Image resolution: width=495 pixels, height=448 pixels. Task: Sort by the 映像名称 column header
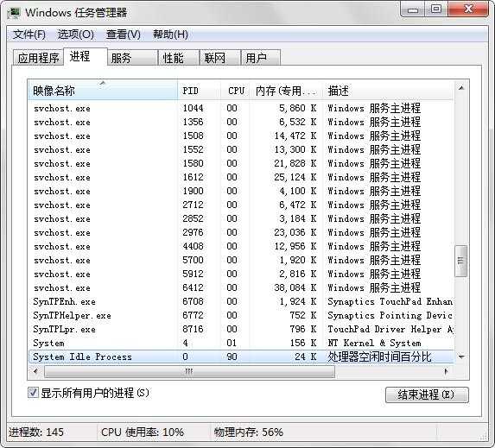[103, 91]
